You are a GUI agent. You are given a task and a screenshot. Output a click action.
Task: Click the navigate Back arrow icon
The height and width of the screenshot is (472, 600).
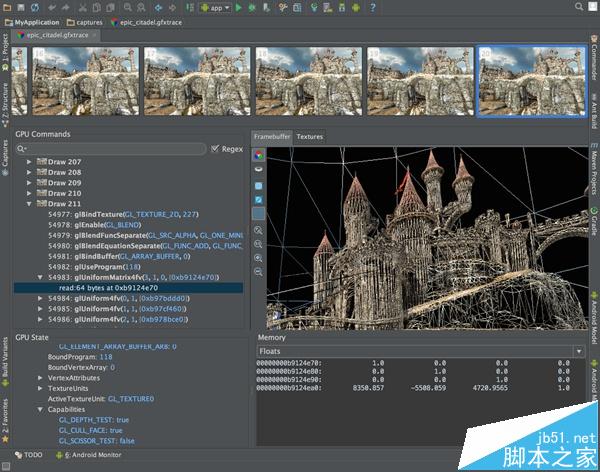click(158, 7)
